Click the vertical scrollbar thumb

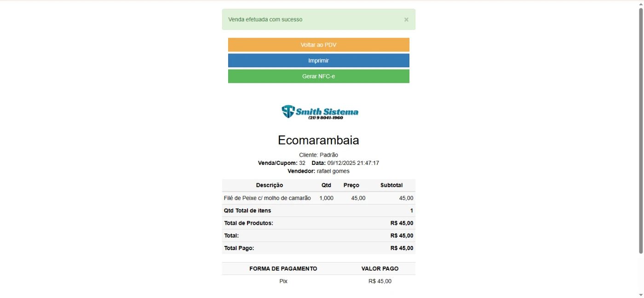click(640, 129)
